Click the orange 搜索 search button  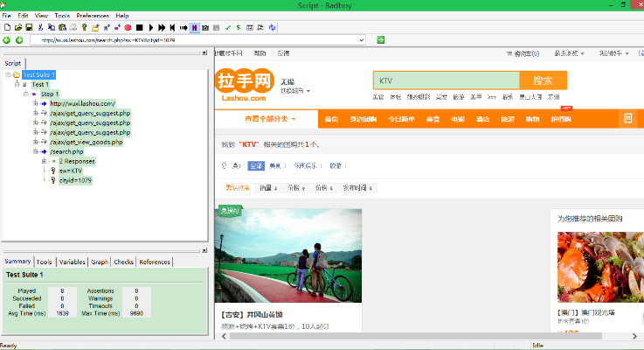543,80
